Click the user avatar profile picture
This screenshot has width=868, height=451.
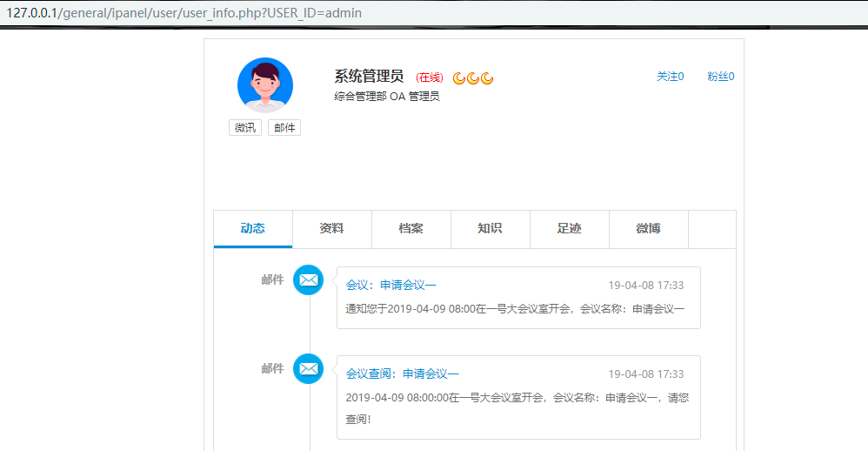pyautogui.click(x=264, y=85)
